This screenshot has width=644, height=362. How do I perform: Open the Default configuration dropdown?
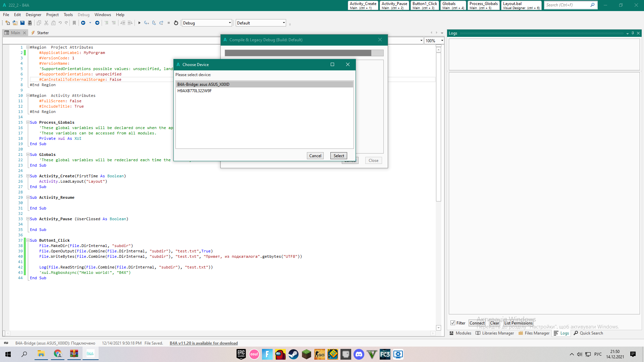pos(283,22)
